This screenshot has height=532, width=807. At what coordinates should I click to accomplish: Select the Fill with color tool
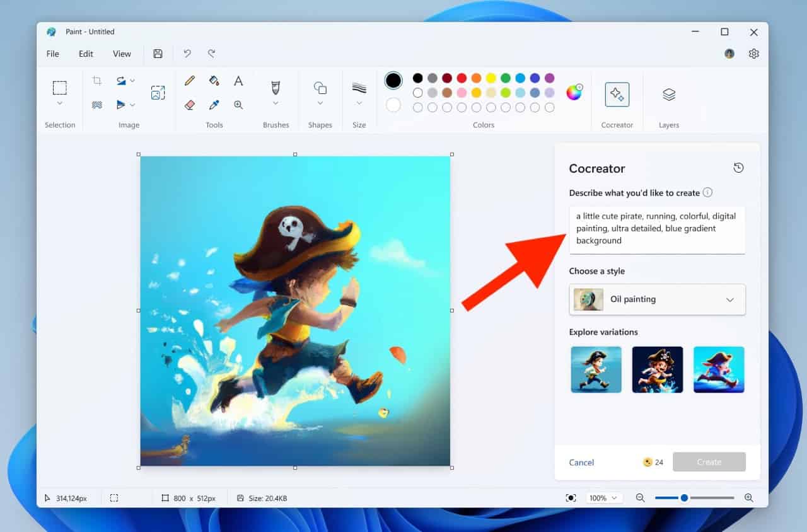(x=214, y=81)
